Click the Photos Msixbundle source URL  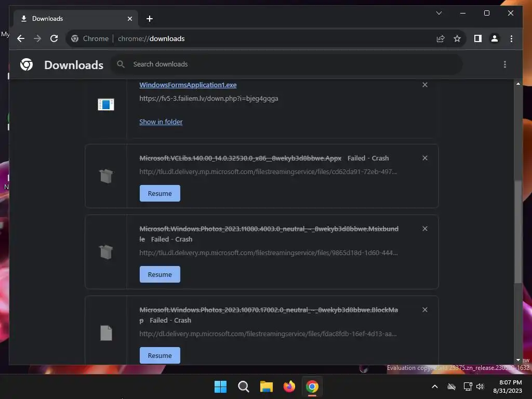269,253
